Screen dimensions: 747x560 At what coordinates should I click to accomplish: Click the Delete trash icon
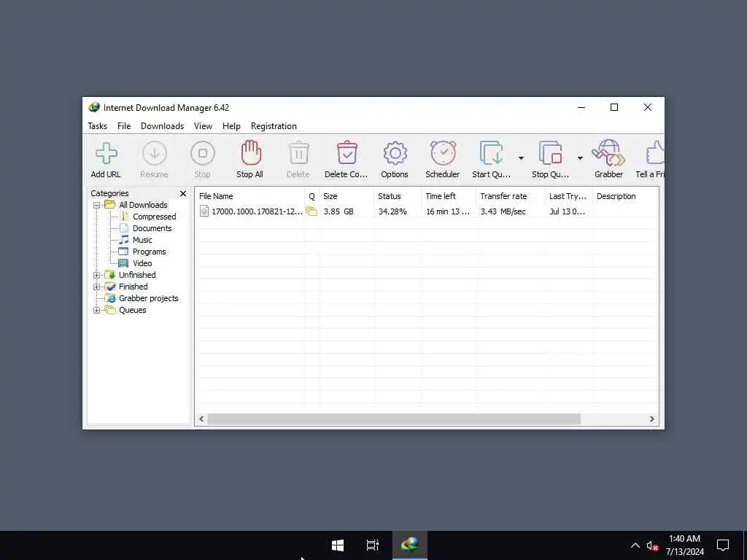click(x=298, y=153)
